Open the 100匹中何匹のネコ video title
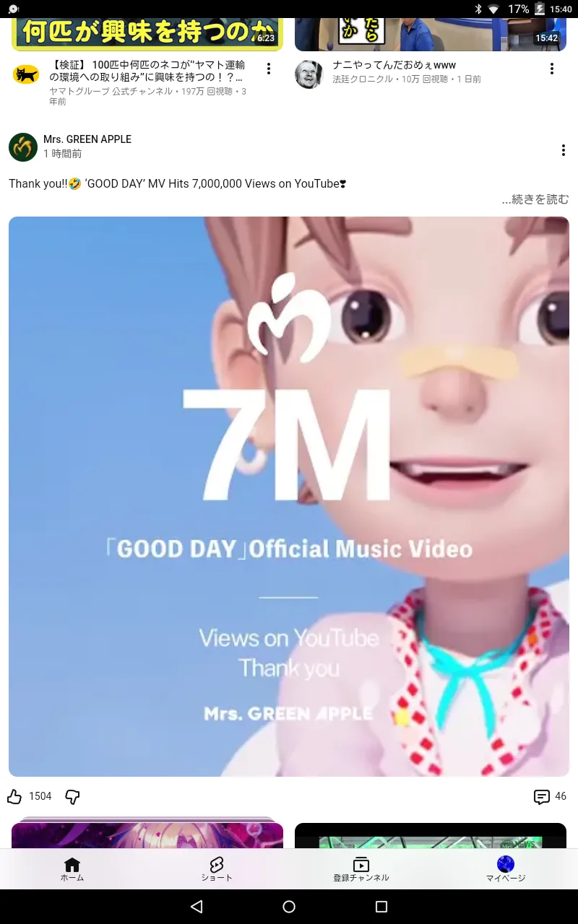Screen dimensions: 578x924 150,71
